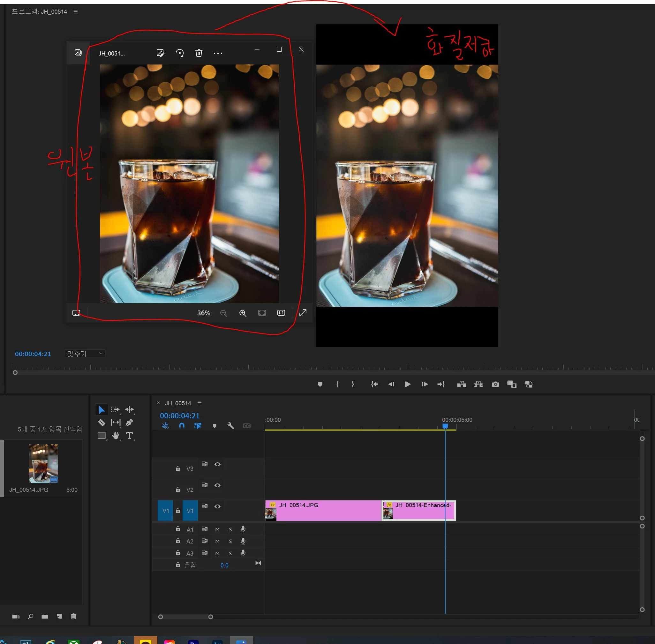Click the delete trash icon in photo viewer
This screenshot has height=644, width=655.
click(x=199, y=53)
